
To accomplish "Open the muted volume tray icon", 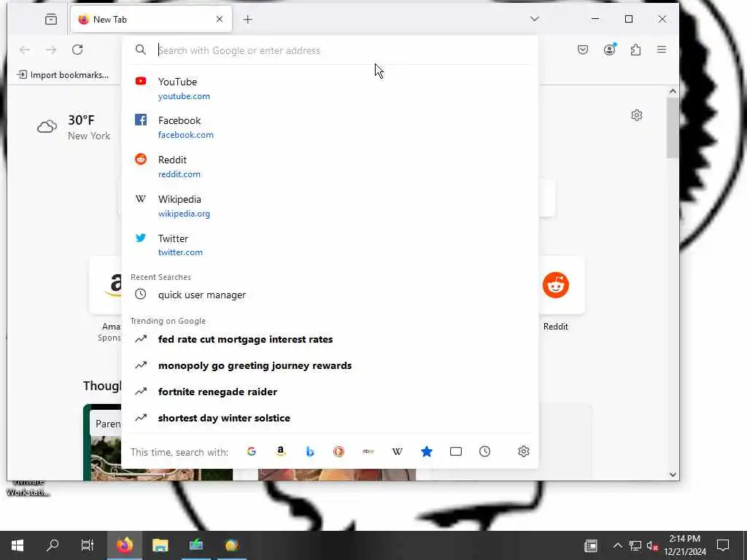I will tap(652, 545).
